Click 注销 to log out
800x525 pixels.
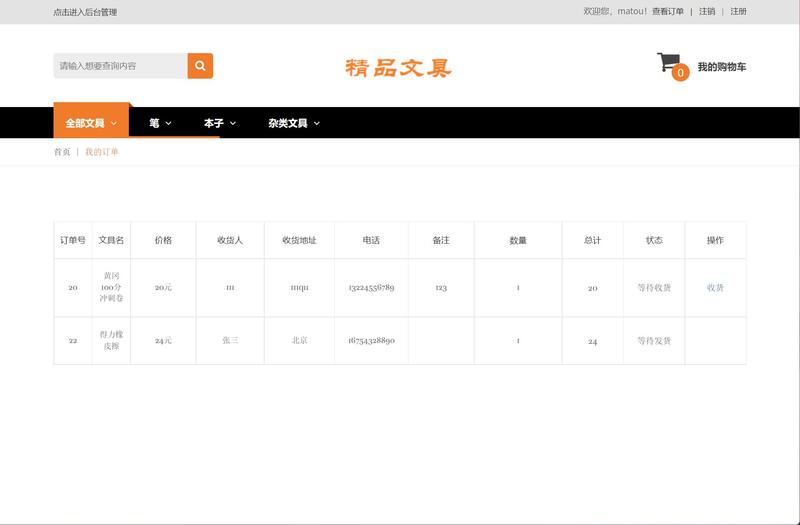[707, 11]
